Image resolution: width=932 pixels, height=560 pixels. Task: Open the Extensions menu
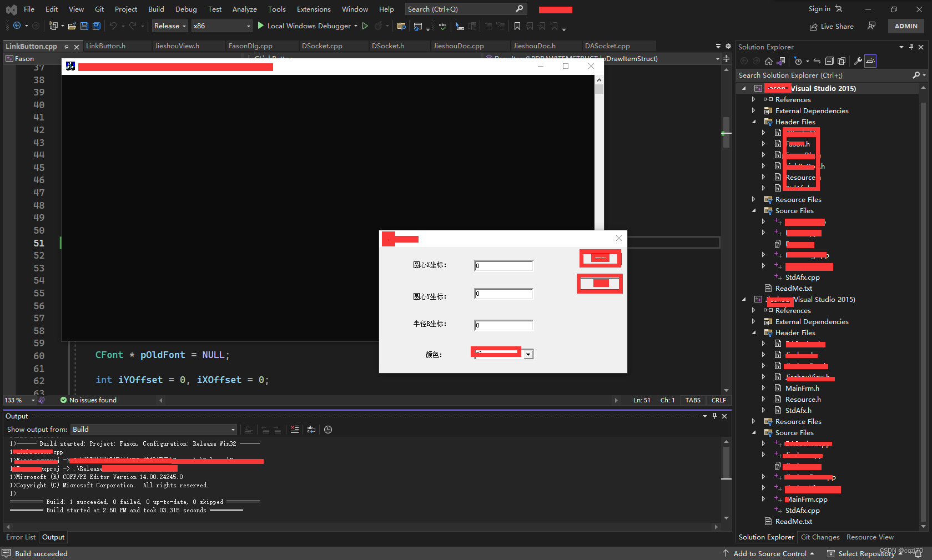314,9
